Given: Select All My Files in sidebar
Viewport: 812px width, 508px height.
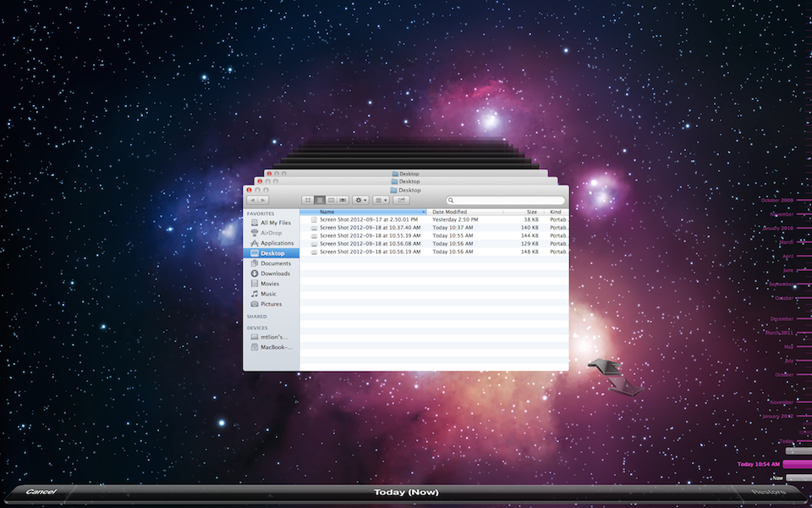Looking at the screenshot, I should (271, 223).
